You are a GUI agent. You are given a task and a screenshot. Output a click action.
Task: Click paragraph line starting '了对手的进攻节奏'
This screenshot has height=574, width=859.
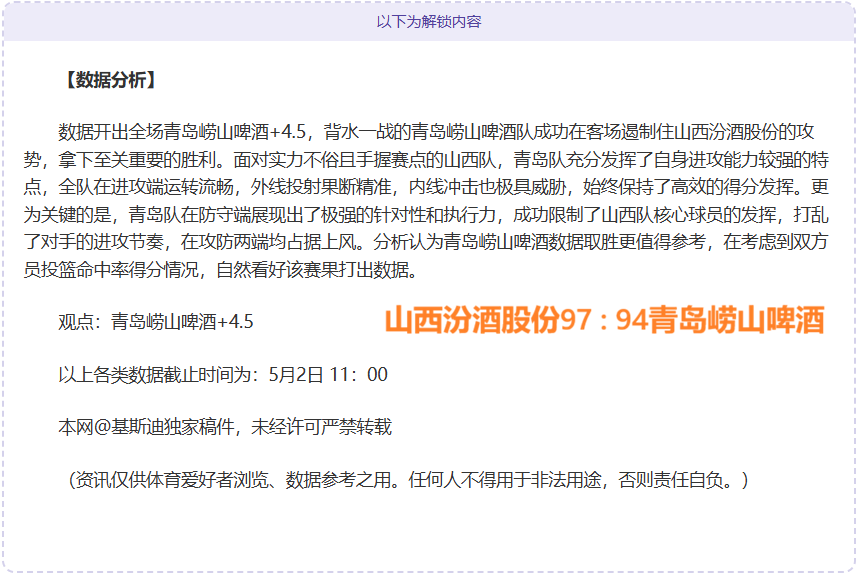pyautogui.click(x=426, y=242)
